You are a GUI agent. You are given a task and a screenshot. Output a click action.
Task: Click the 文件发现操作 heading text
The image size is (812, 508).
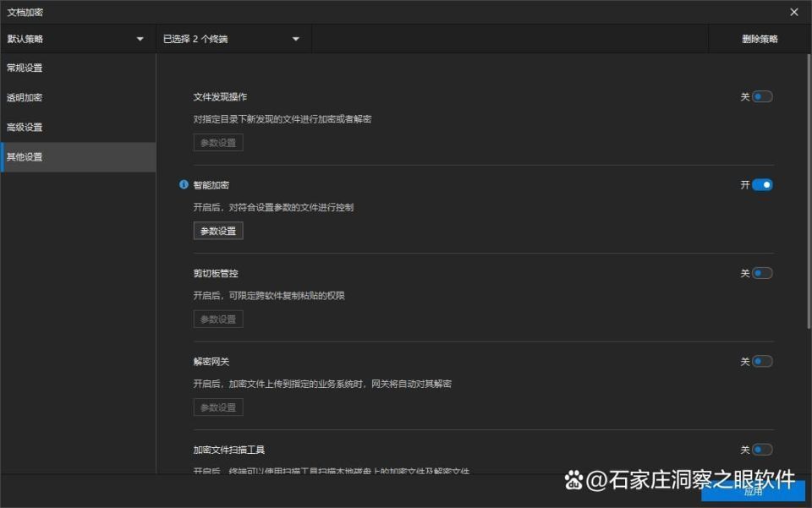220,96
